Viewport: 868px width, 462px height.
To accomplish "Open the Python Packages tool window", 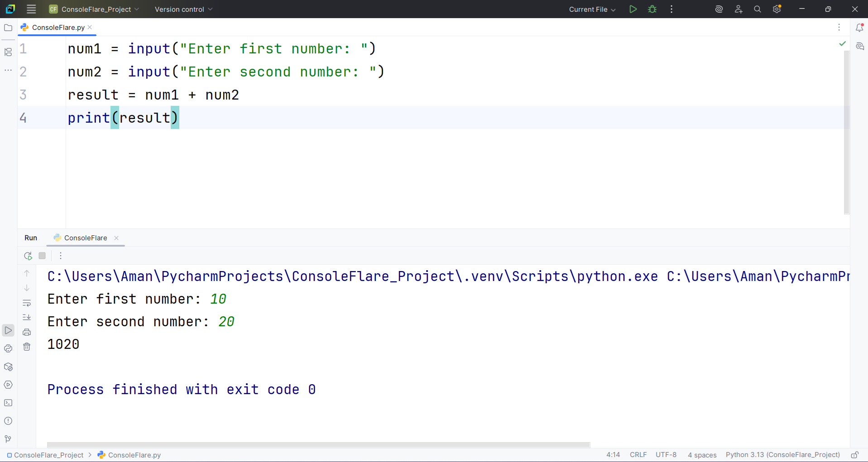I will [8, 367].
